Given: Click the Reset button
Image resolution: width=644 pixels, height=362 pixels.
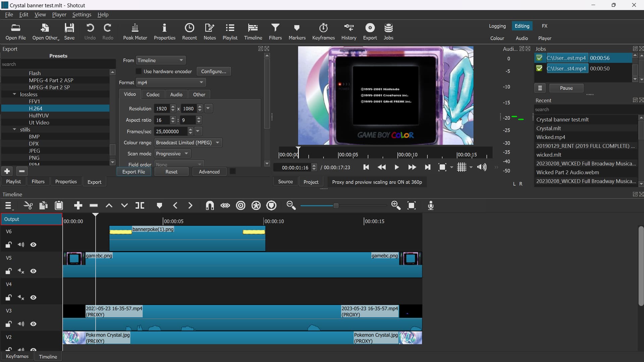Looking at the screenshot, I should click(x=171, y=172).
